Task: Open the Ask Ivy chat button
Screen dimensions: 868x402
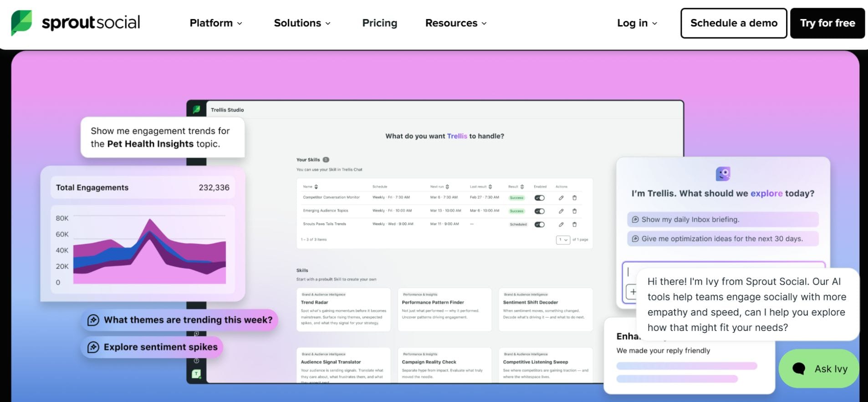Action: point(819,368)
